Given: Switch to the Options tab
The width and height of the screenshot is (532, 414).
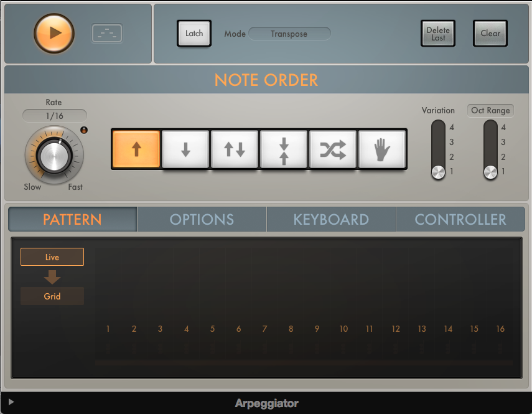Looking at the screenshot, I should [201, 219].
